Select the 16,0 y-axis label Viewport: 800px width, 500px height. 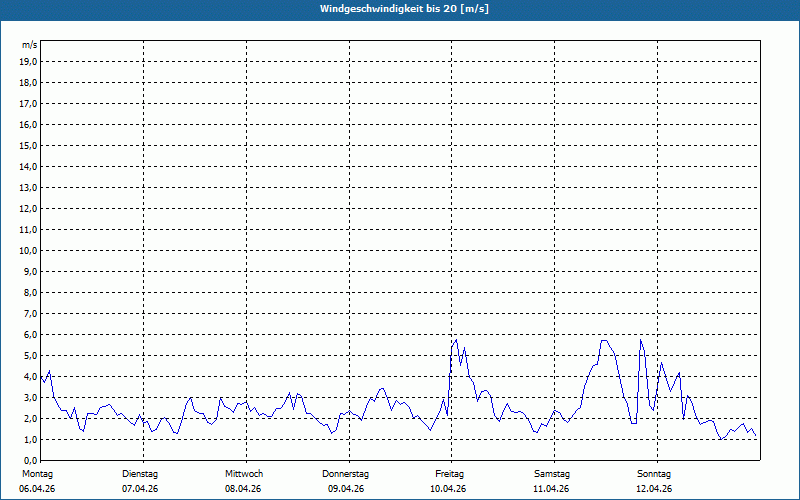(28, 124)
